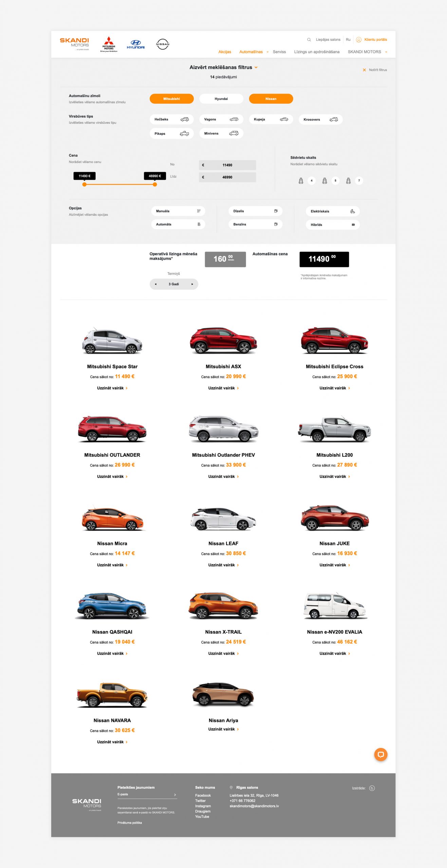Click Uzzināt vairāk under Mitsubishi Space Star
447x868 pixels.
[x=112, y=388]
